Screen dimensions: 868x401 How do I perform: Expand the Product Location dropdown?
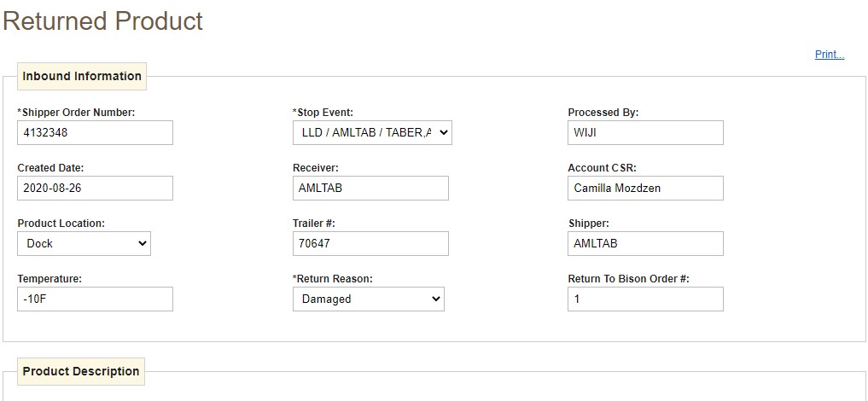click(x=84, y=243)
